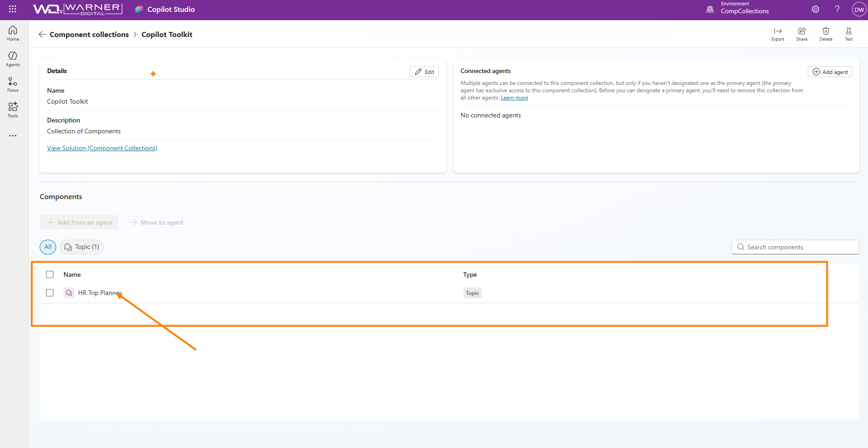Open the app launcher waffle icon
Image resolution: width=868 pixels, height=448 pixels.
coord(12,9)
